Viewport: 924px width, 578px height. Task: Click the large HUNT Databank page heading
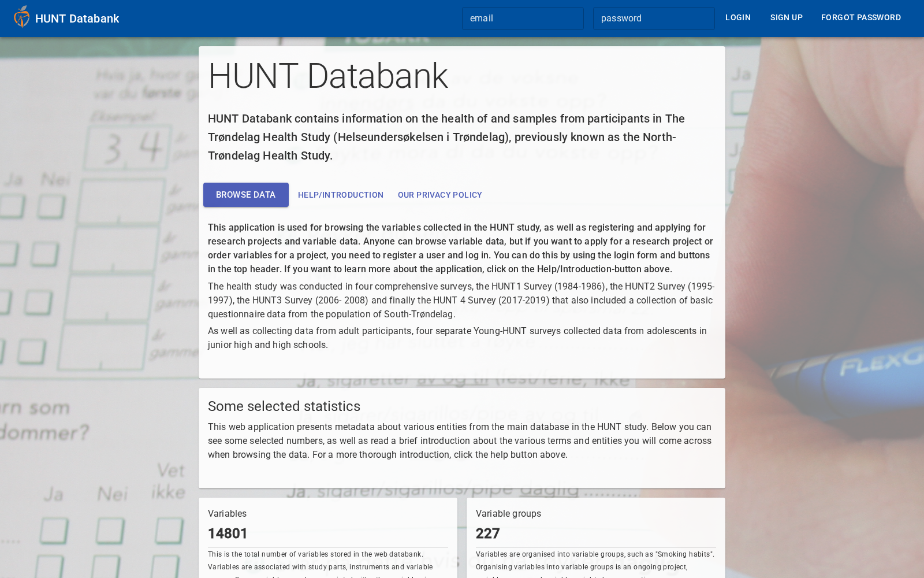point(328,76)
